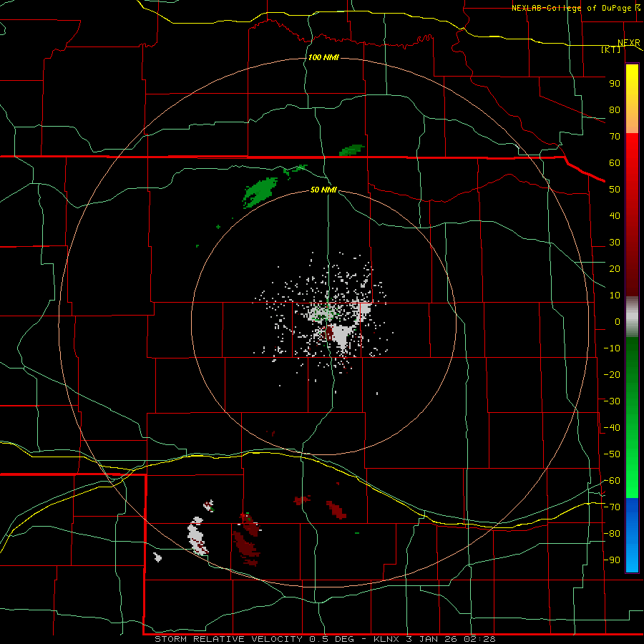
Task: Click the -30 scale value
Action: [x=612, y=401]
